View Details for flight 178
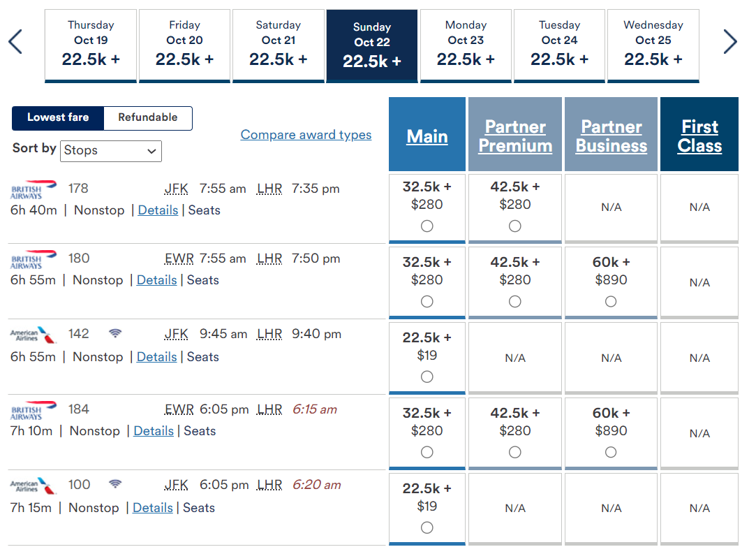This screenshot has width=756, height=547. (158, 210)
